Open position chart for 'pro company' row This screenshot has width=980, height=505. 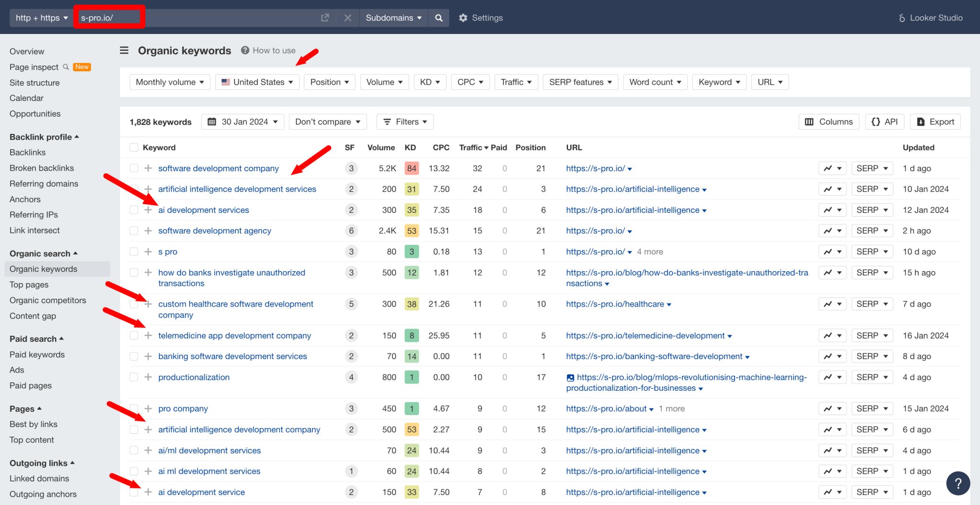(x=833, y=408)
